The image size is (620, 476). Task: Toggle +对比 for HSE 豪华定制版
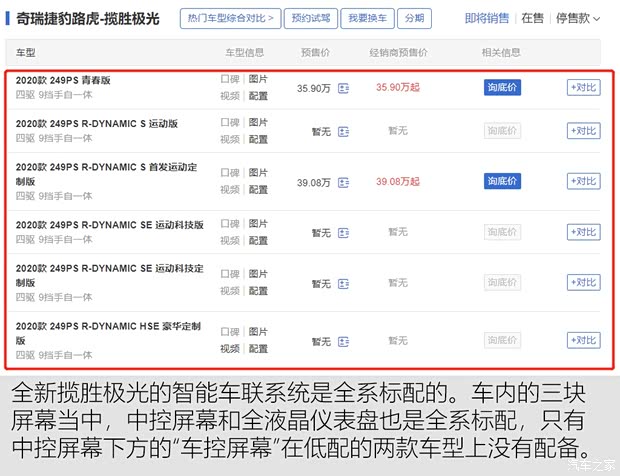(583, 341)
